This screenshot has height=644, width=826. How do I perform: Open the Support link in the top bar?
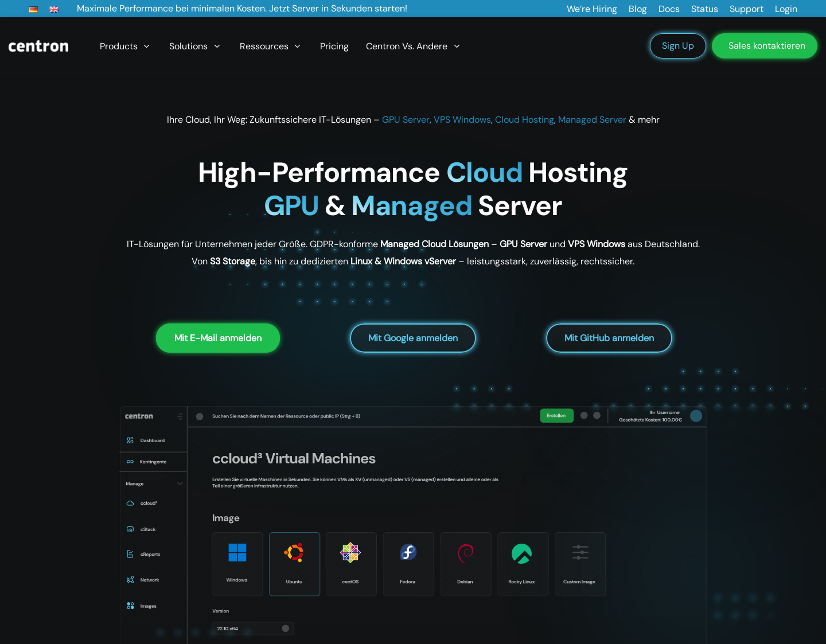pyautogui.click(x=746, y=9)
